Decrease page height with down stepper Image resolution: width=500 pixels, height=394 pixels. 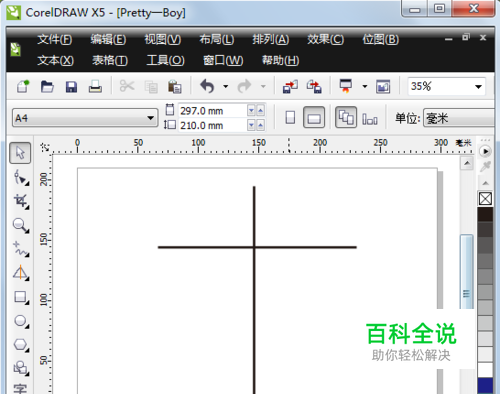(251, 125)
